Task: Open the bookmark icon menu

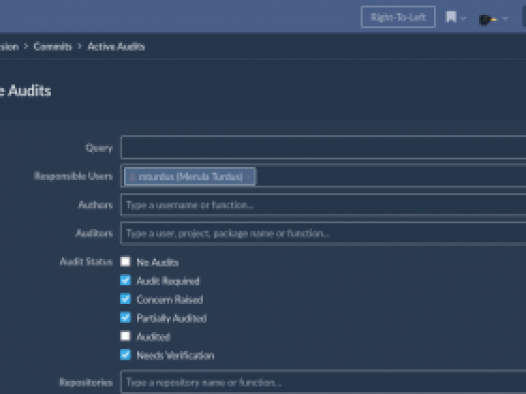Action: click(x=451, y=17)
